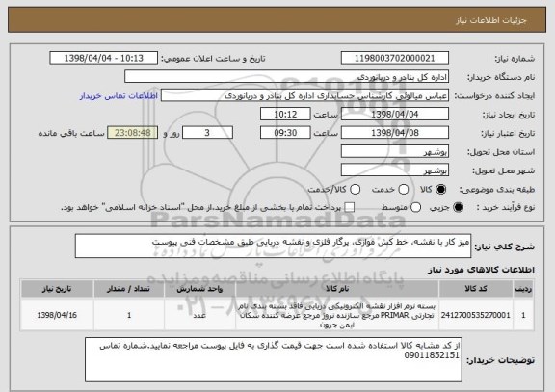Click the delivery province field بوشهر
Viewport: 555px width, 392px height.
(x=395, y=152)
